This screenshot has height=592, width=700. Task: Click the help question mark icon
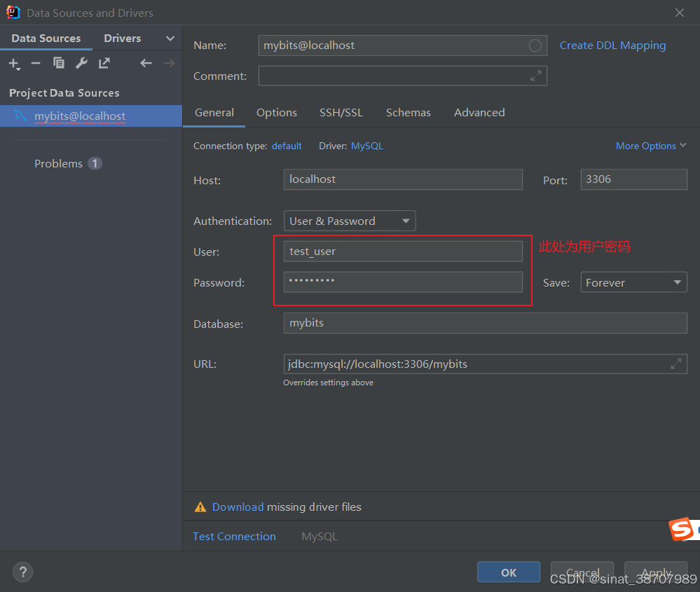[22, 572]
